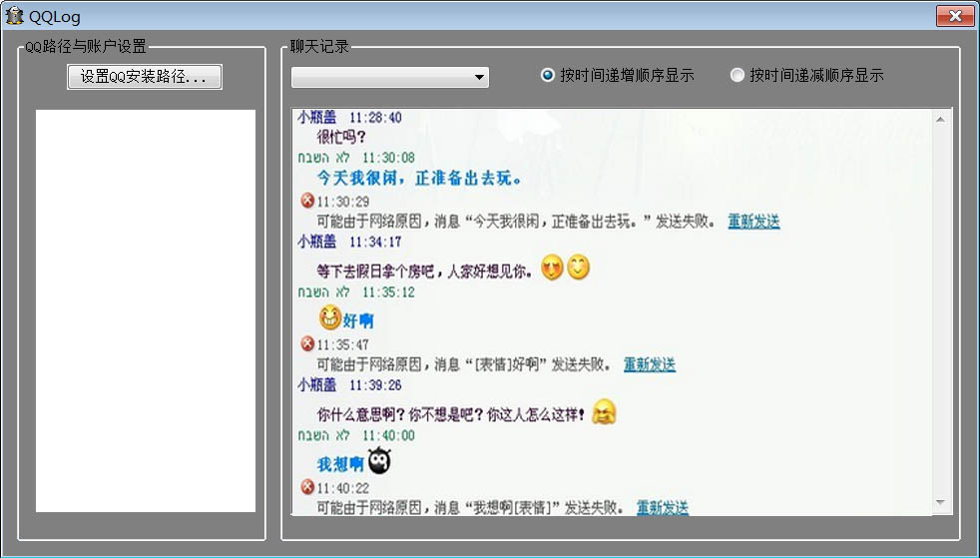980x558 pixels.
Task: Click the timestamp 11:30:08
Action: (x=388, y=158)
